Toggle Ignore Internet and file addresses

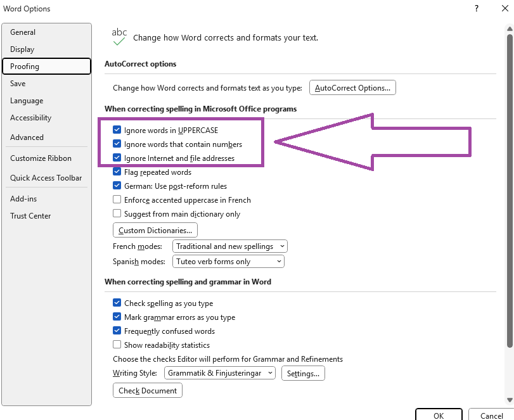point(117,158)
